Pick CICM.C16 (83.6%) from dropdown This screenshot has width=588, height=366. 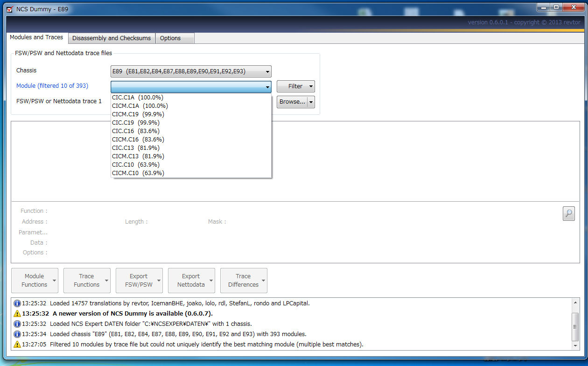point(191,140)
